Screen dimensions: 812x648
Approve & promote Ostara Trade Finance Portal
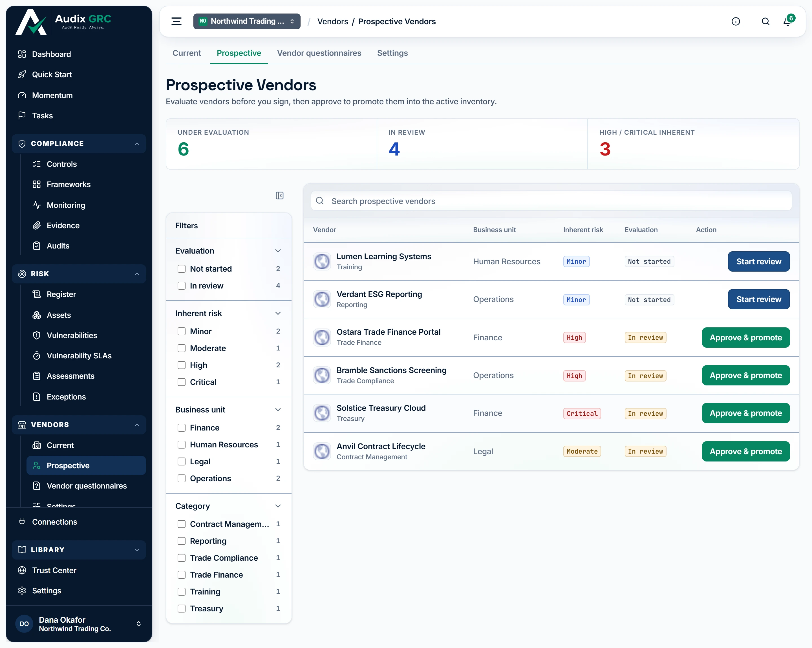(x=746, y=338)
